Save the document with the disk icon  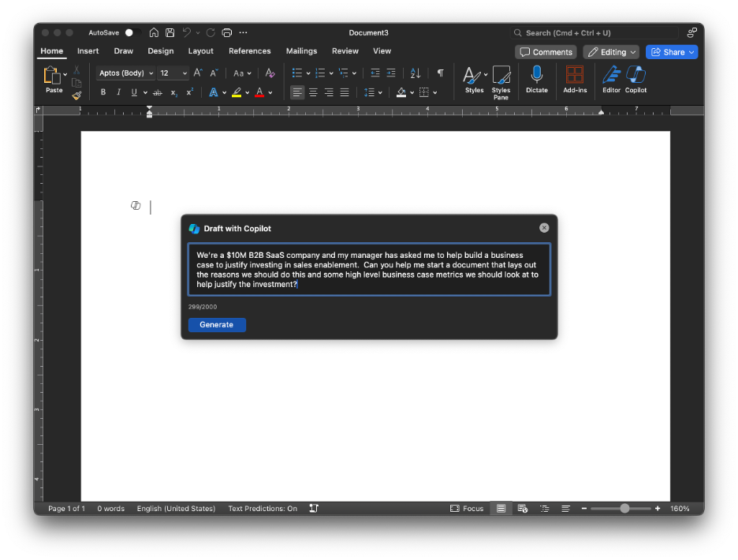(170, 32)
